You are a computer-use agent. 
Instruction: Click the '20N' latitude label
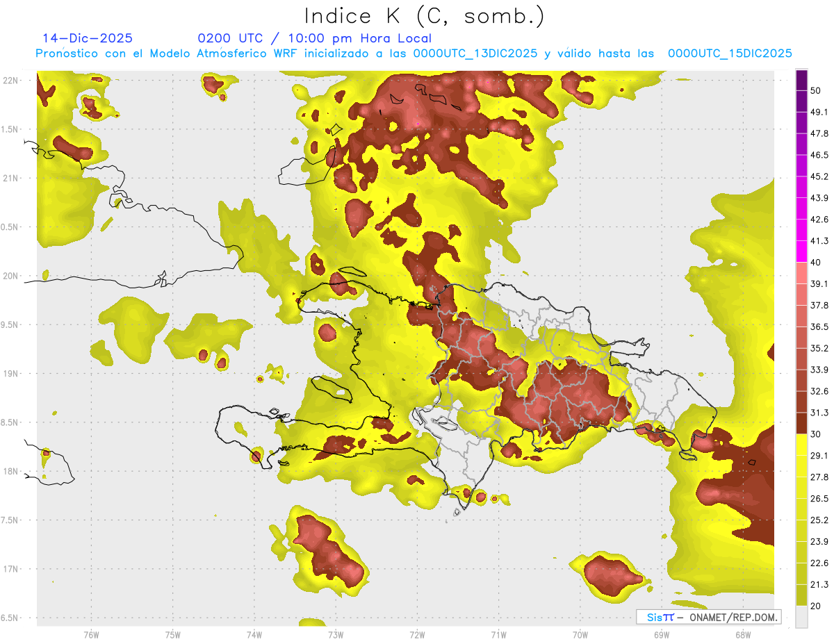click(11, 276)
